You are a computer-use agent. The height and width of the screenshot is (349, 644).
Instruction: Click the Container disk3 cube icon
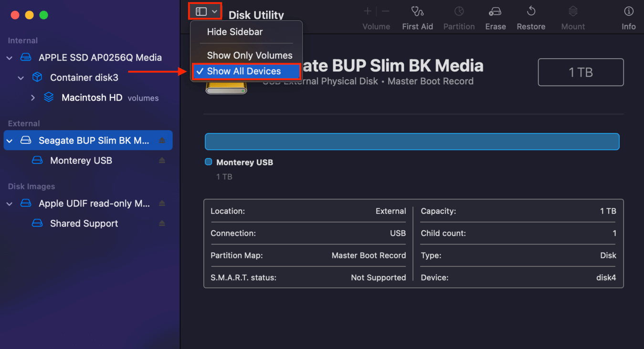(x=37, y=78)
